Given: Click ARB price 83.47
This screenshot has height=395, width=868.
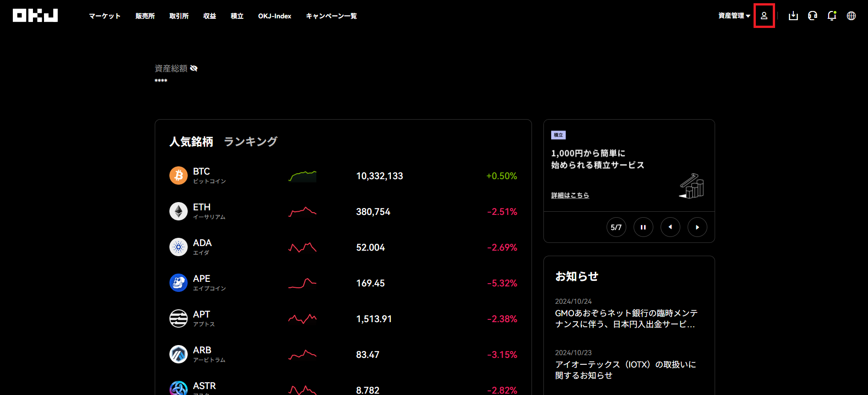Looking at the screenshot, I should coord(368,355).
